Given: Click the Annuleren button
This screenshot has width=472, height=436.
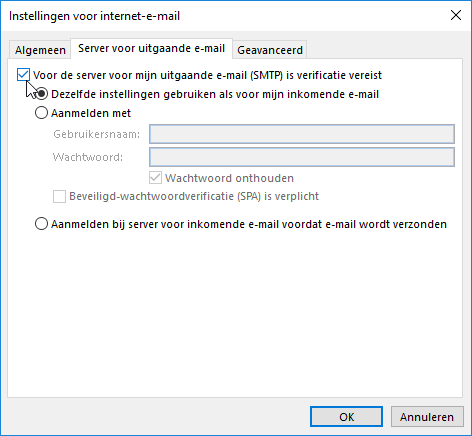Looking at the screenshot, I should tap(427, 417).
